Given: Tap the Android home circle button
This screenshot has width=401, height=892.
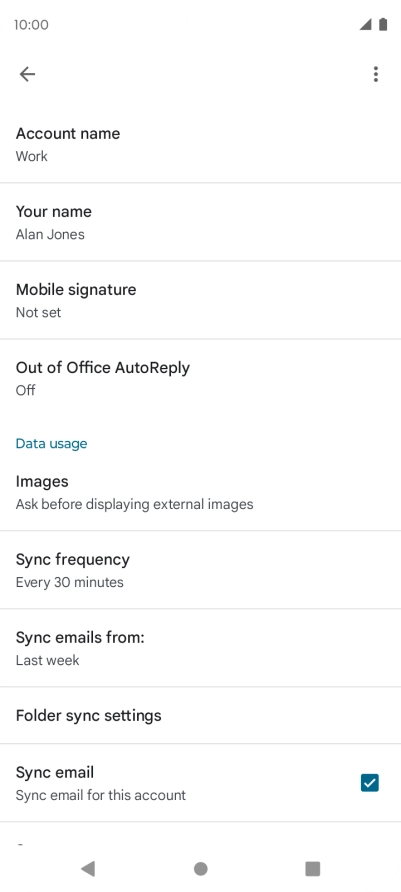Looking at the screenshot, I should (x=200, y=868).
